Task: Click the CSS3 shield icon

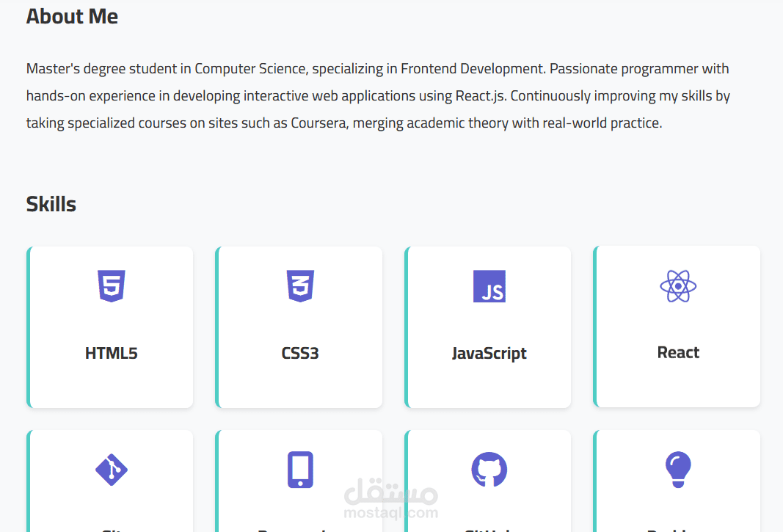Action: tap(300, 286)
